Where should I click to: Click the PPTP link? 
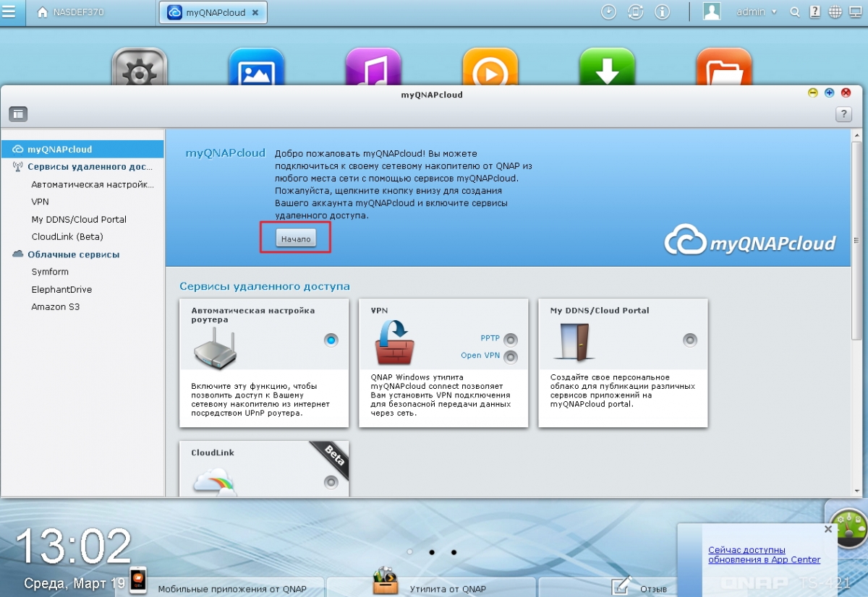(490, 338)
